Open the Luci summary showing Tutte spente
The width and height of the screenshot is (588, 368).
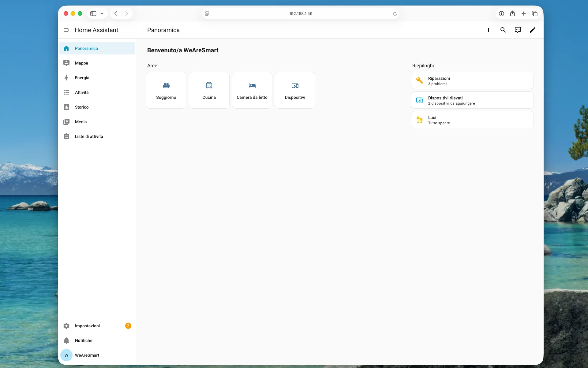point(472,120)
